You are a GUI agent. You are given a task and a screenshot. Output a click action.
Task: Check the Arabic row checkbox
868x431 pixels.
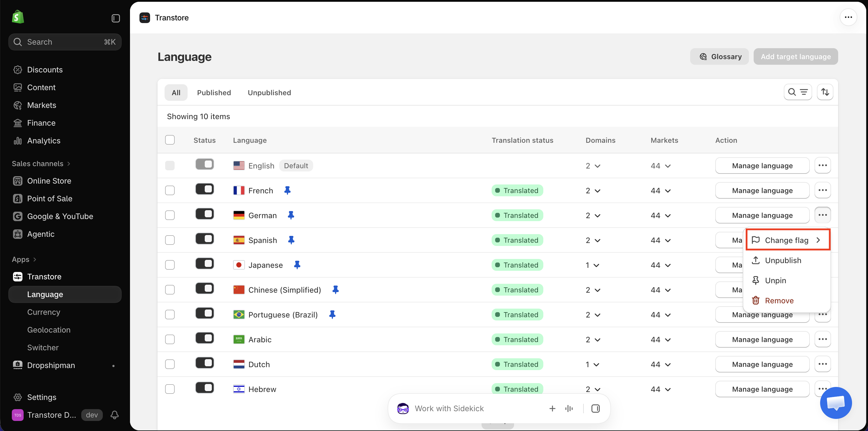(170, 339)
